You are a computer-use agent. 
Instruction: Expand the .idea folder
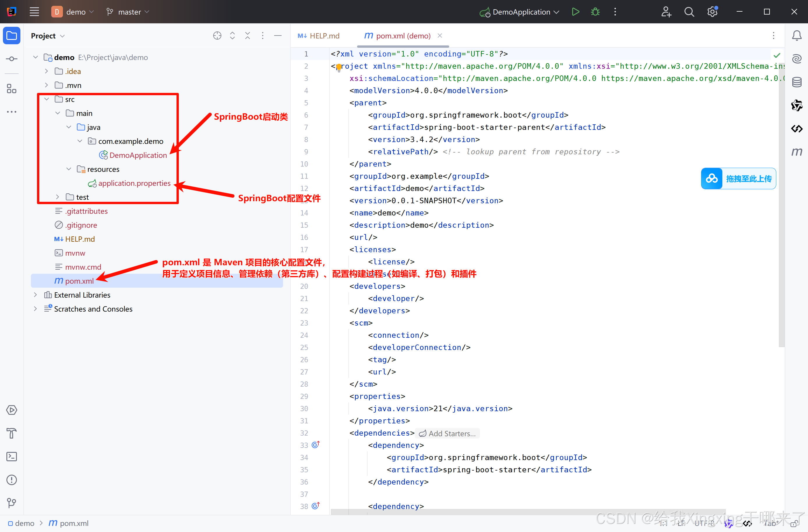[47, 71]
